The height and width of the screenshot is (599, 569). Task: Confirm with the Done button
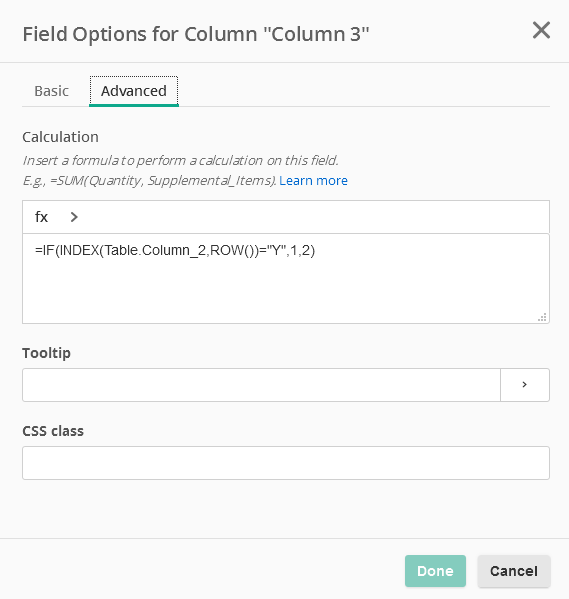[x=435, y=571]
